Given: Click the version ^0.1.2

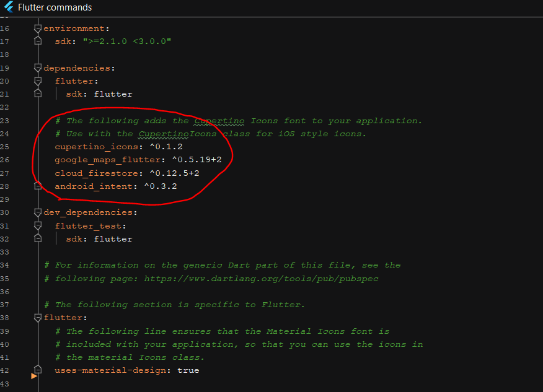Looking at the screenshot, I should 166,147.
